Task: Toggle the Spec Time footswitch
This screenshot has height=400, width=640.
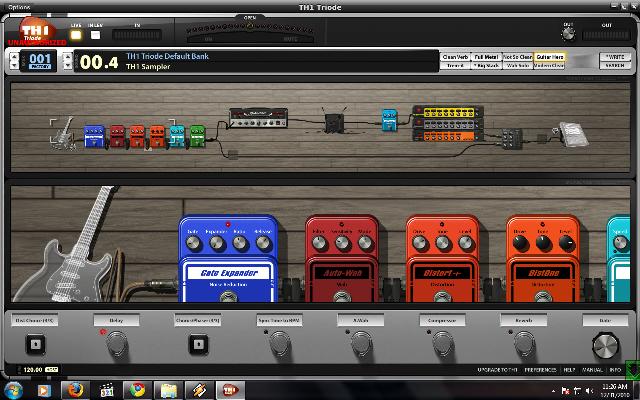Action: pos(280,343)
